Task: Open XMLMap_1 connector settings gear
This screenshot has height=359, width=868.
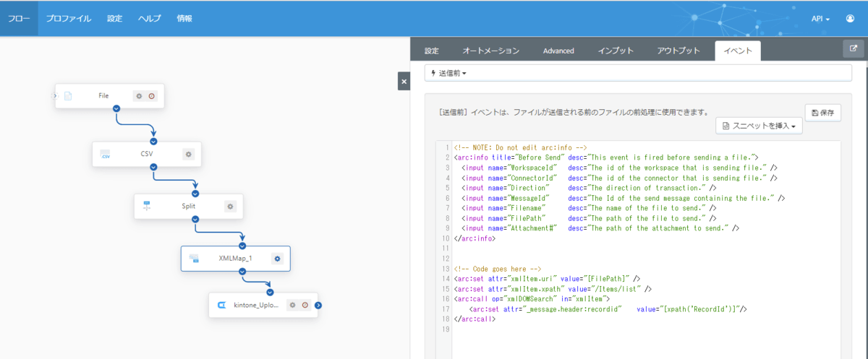Action: [277, 258]
